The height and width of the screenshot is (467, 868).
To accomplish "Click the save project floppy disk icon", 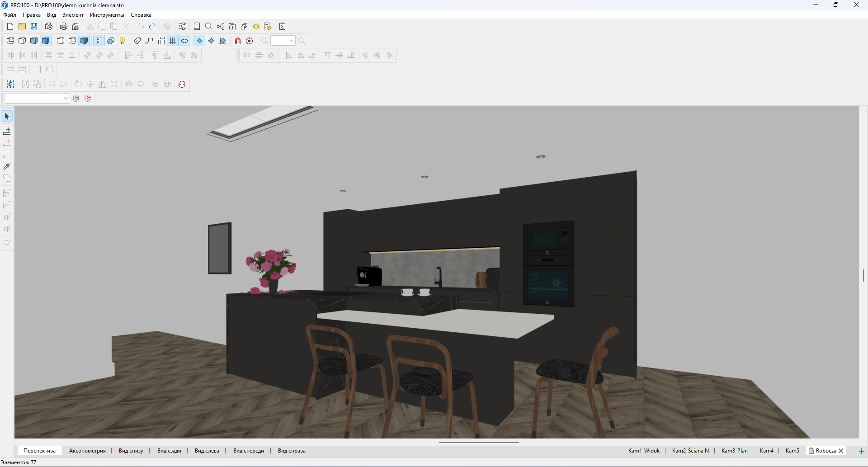I will [x=34, y=26].
